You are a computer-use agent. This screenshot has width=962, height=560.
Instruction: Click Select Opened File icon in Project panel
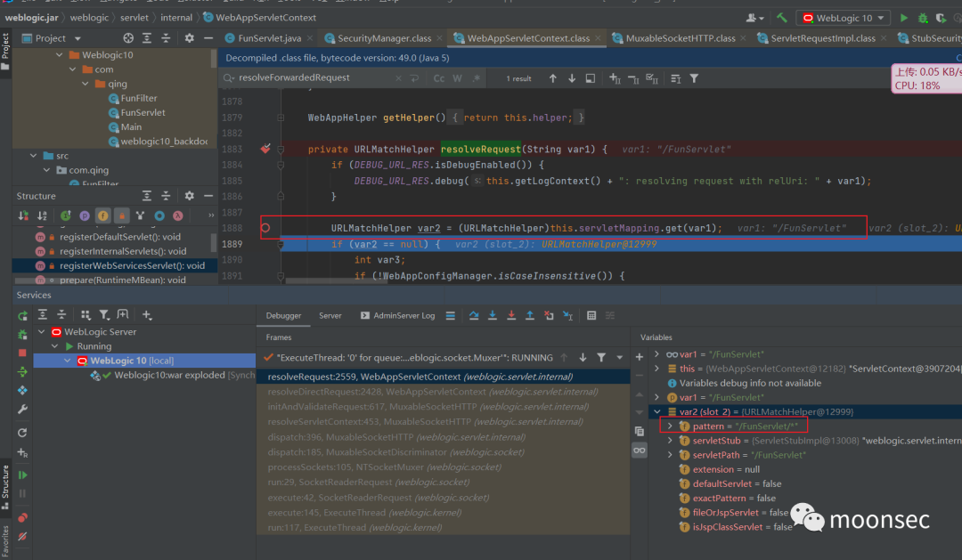(x=127, y=38)
